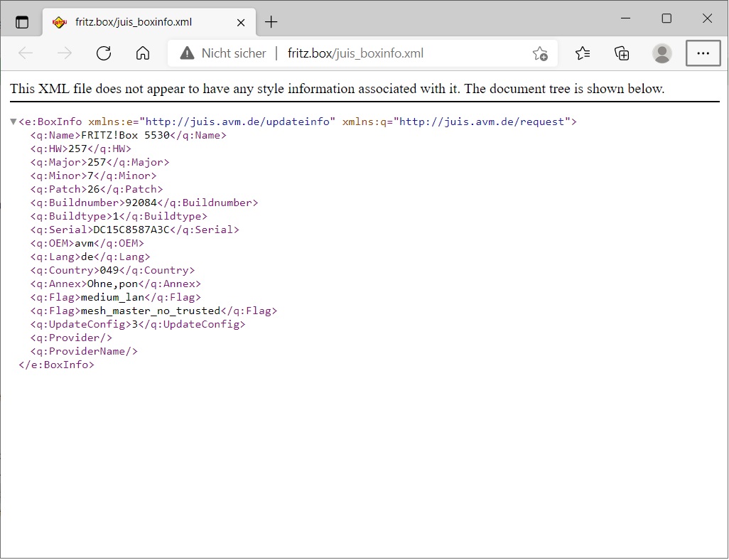Click the Nicht sicher security warning
This screenshot has width=729, height=560.
223,53
